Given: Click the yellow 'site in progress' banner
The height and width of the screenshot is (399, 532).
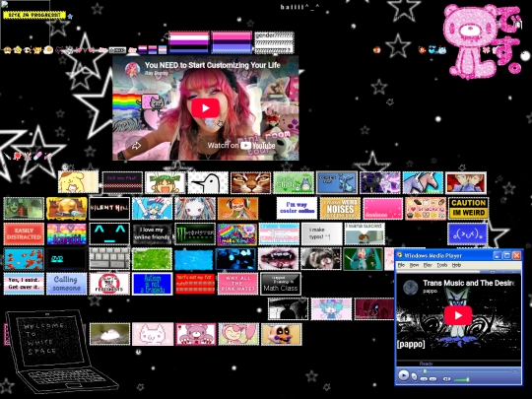Looking at the screenshot, I should [x=33, y=15].
